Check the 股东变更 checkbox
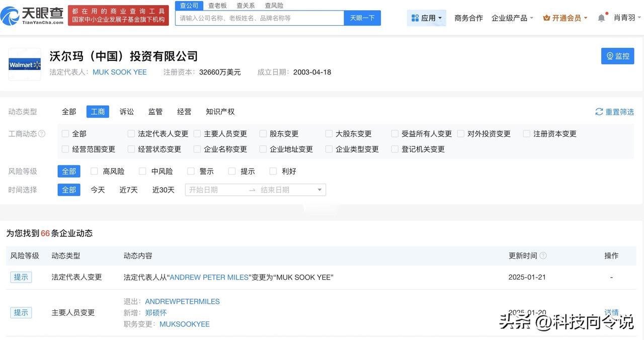The height and width of the screenshot is (340, 644). (263, 134)
